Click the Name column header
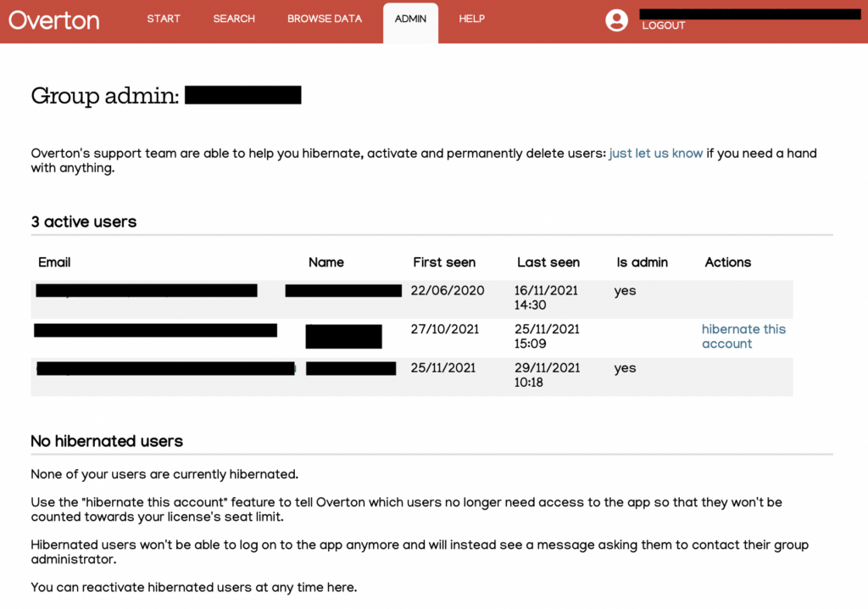868x609 pixels. tap(326, 262)
